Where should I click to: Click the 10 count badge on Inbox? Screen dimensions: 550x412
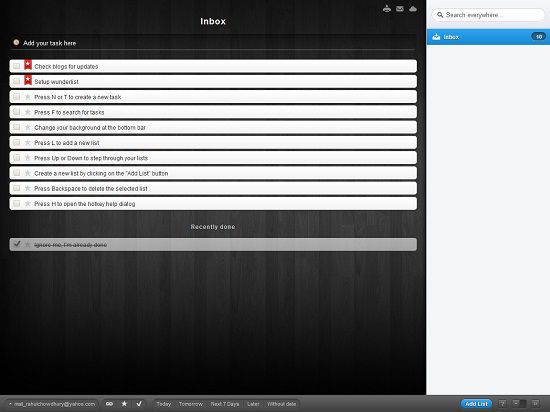(x=538, y=36)
